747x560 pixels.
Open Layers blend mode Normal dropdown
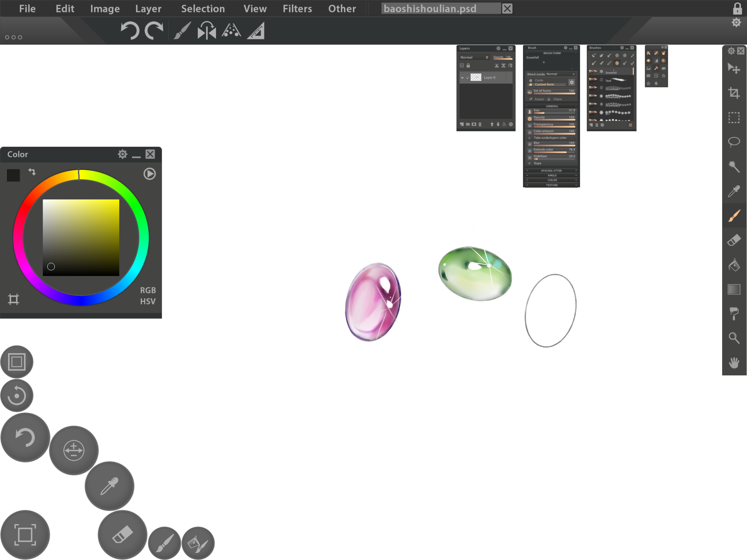[474, 57]
